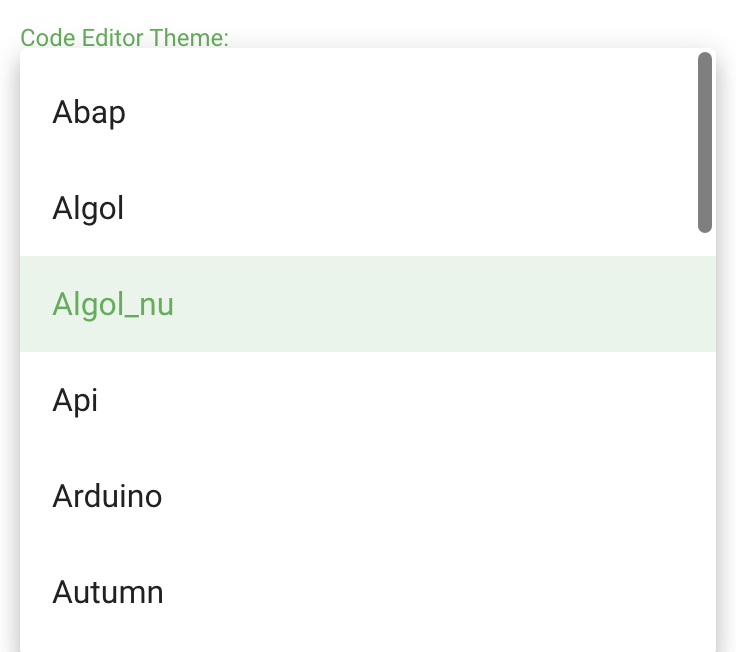Choose Algol from the theme list

(368, 208)
